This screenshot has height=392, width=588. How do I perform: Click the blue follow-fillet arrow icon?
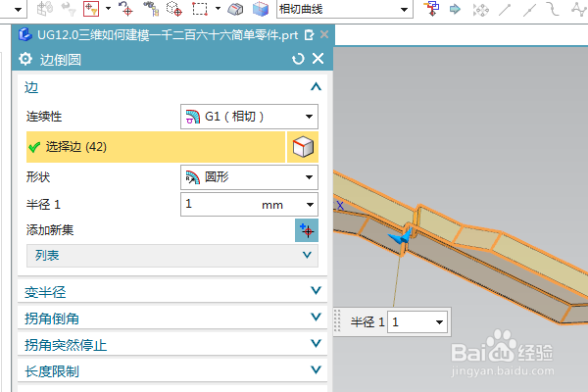click(x=455, y=9)
